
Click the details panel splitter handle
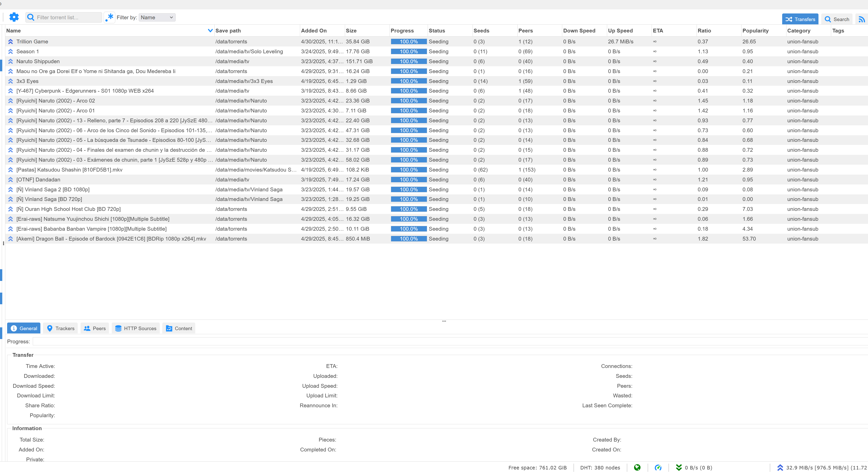click(x=444, y=321)
